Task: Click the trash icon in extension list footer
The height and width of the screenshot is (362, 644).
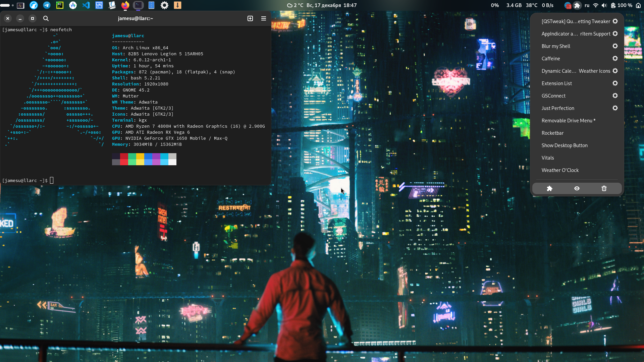Action: tap(604, 188)
